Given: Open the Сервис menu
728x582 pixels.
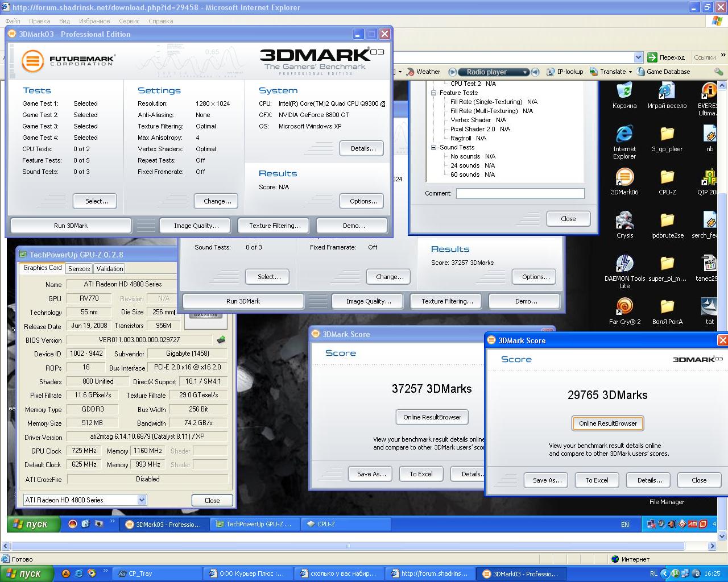Looking at the screenshot, I should click(x=129, y=21).
